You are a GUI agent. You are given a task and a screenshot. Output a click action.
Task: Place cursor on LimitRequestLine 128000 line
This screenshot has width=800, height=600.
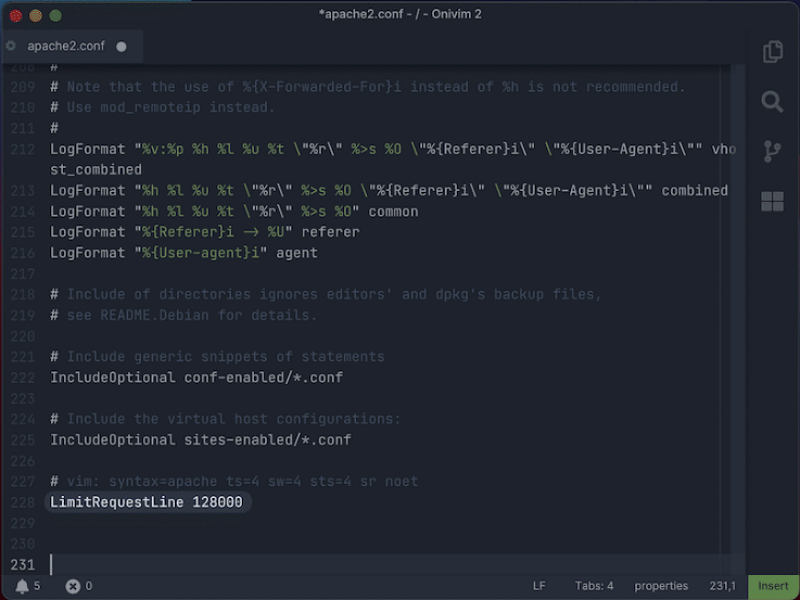pyautogui.click(x=146, y=502)
